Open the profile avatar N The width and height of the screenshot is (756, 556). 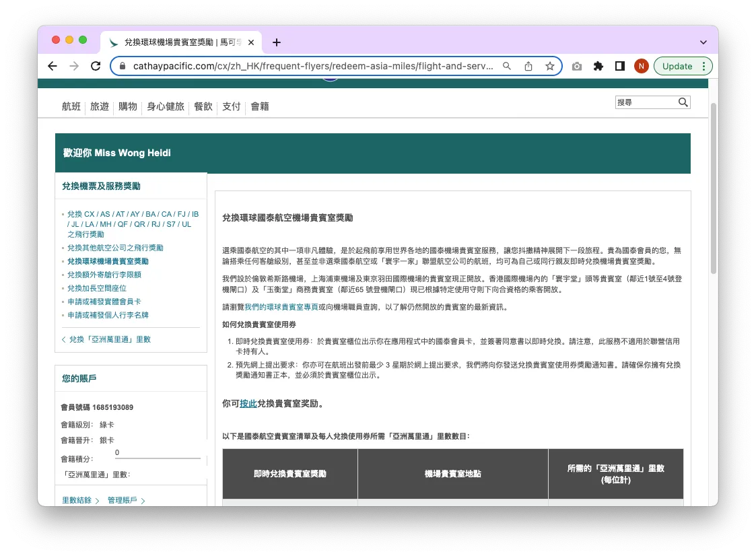tap(642, 66)
